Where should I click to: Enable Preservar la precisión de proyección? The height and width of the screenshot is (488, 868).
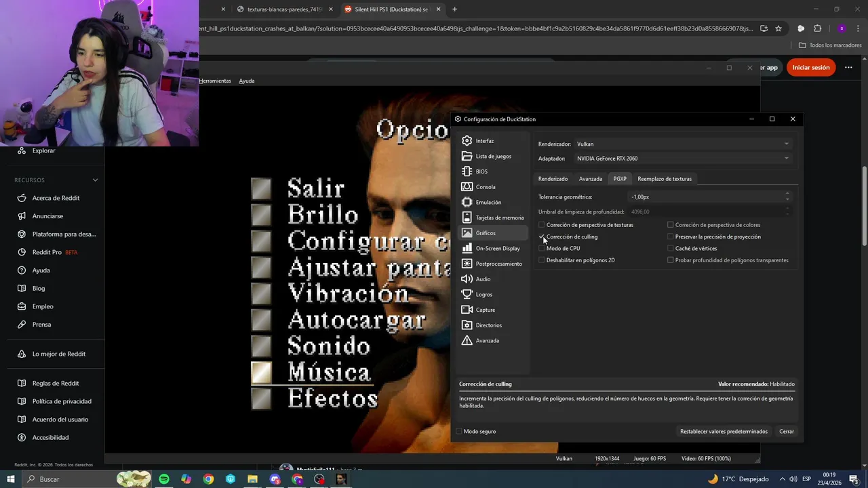[x=714, y=237]
